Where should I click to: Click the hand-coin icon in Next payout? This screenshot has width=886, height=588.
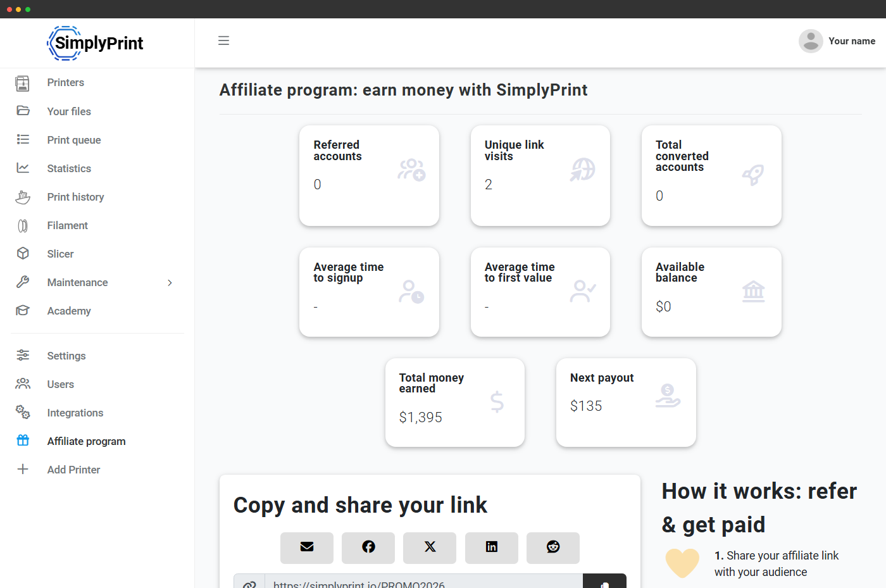[668, 396]
